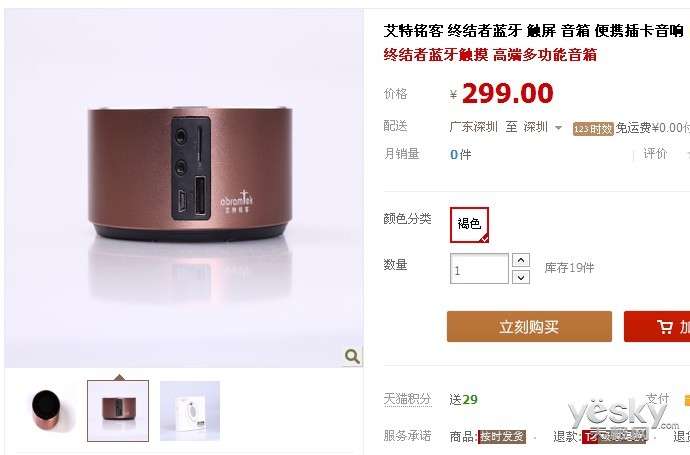This screenshot has width=690, height=455.
Task: Click the 天猫积分 points link
Action: pos(407,399)
